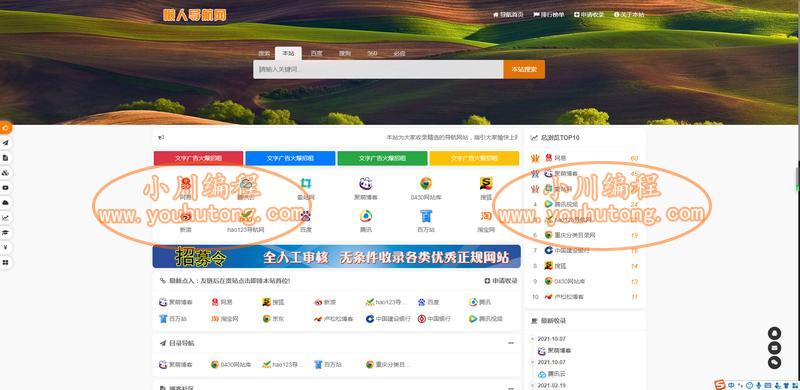Collapse the 目录导航 section
Viewport: 800px width, 390px height.
511,343
